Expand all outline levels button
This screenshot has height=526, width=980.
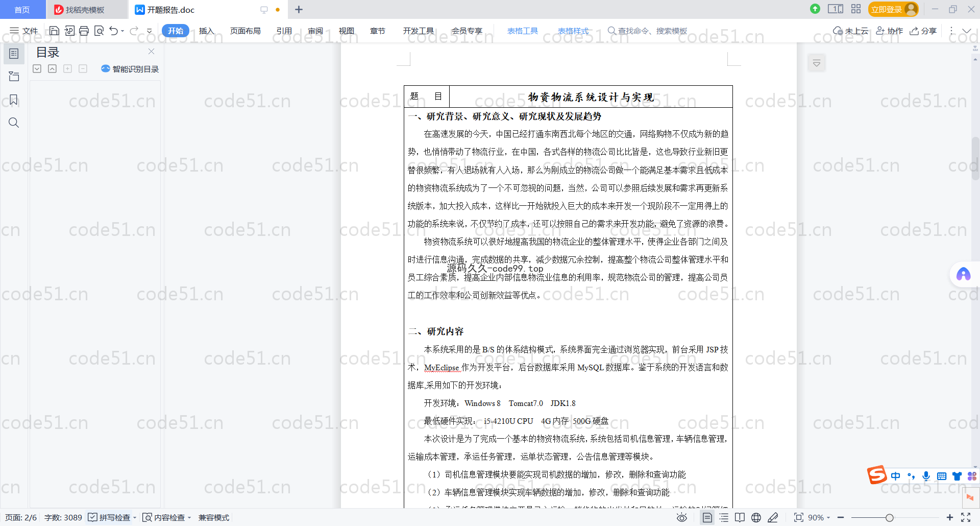click(x=37, y=68)
